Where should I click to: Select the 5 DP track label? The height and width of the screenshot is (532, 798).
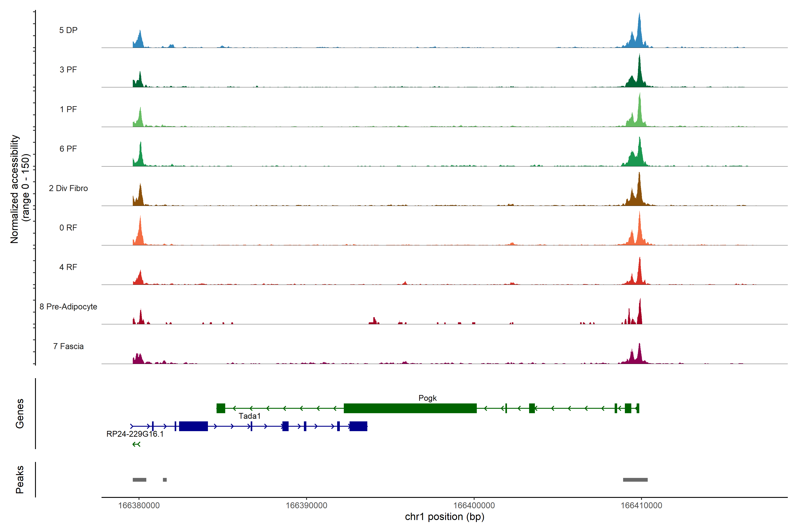click(x=68, y=30)
